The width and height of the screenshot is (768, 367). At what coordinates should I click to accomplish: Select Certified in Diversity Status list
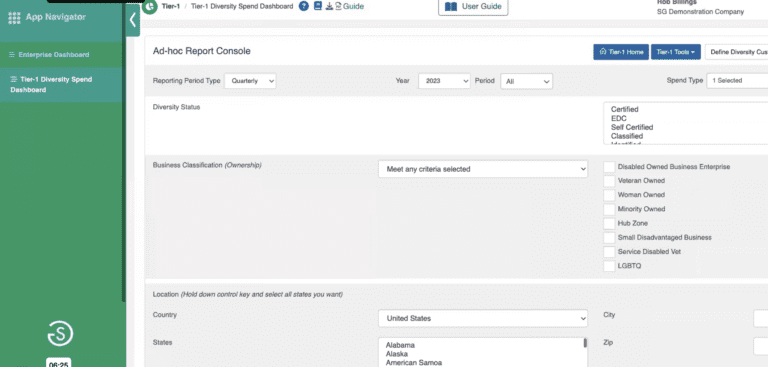click(624, 109)
